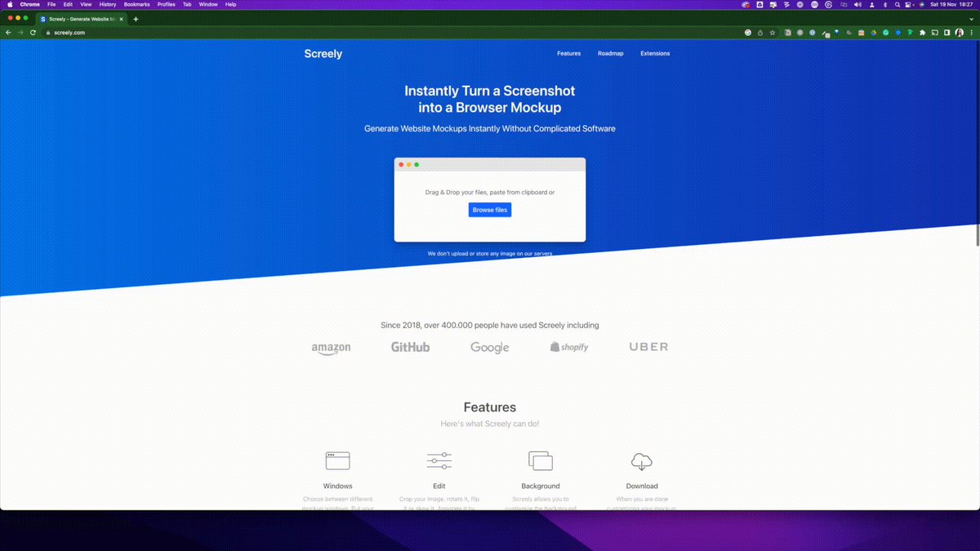Image resolution: width=980 pixels, height=551 pixels.
Task: Open macOS Control Center icon
Action: [908, 4]
